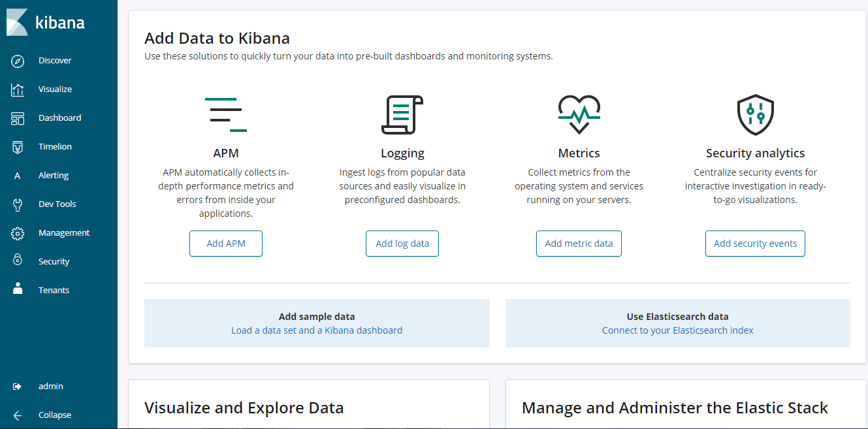This screenshot has height=429, width=868.
Task: Click the Alerting "A" icon
Action: tap(18, 176)
